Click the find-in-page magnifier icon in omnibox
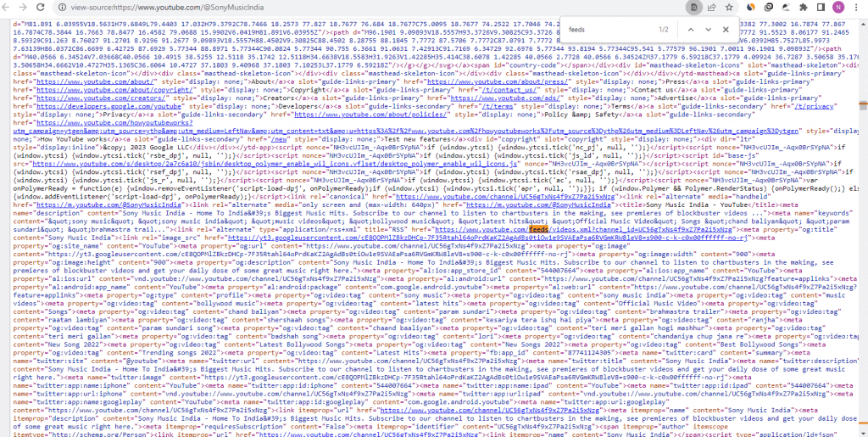The width and height of the screenshot is (868, 437). coord(693,8)
